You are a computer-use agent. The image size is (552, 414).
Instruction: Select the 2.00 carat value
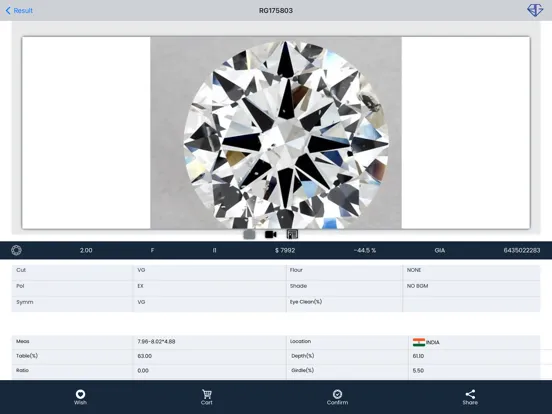pos(86,250)
